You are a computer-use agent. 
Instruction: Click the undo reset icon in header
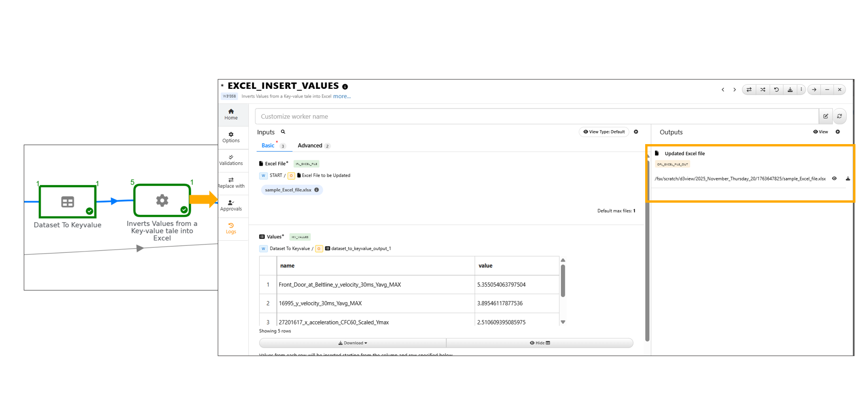(x=776, y=90)
